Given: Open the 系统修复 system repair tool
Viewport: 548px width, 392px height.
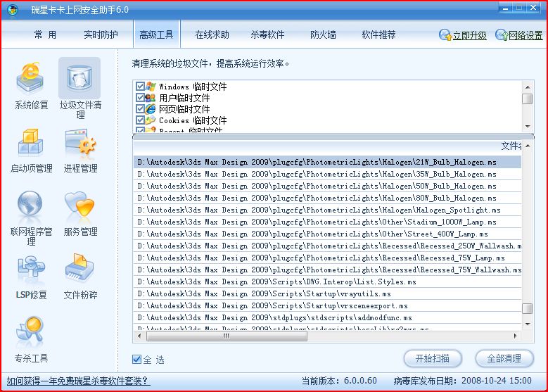Looking at the screenshot, I should tap(31, 86).
